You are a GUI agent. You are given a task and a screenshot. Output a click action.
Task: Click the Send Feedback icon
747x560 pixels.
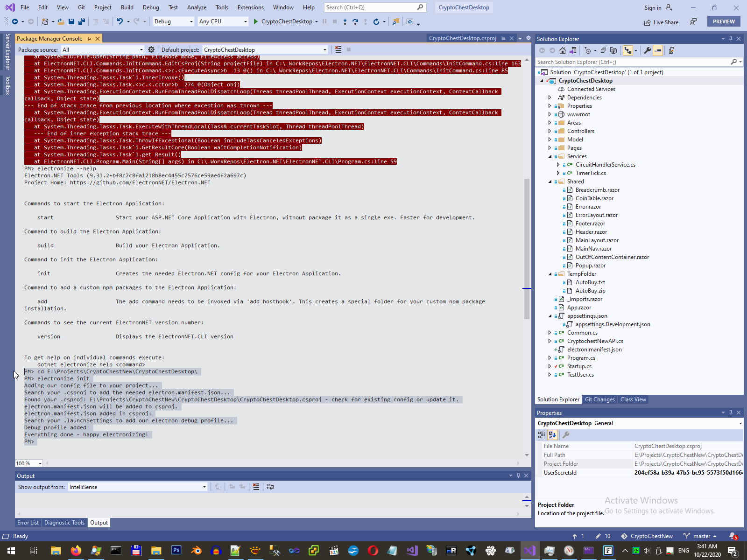pos(693,22)
